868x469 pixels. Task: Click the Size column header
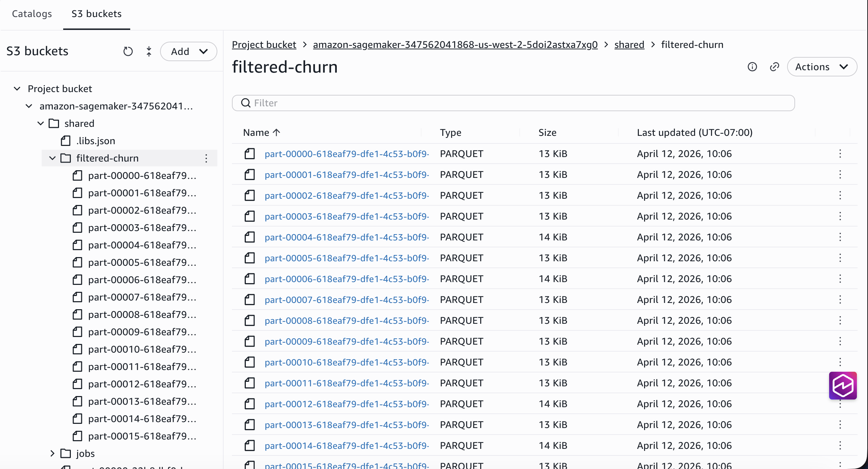548,132
